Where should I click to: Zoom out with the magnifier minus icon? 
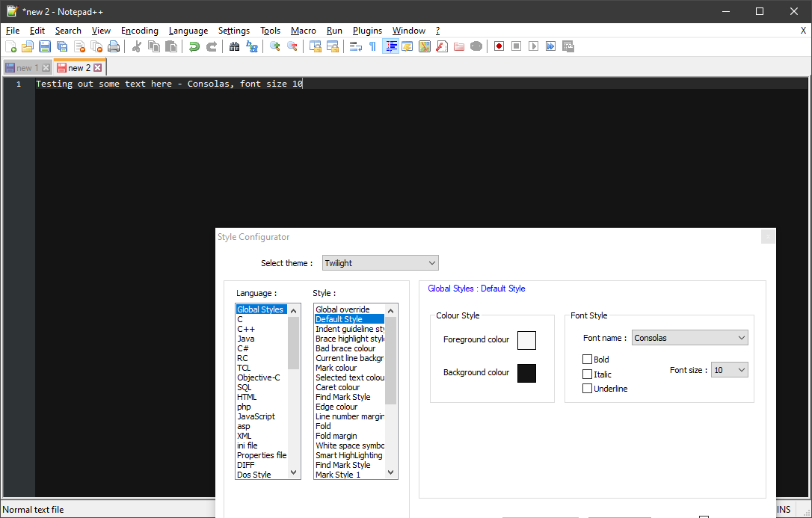point(292,46)
